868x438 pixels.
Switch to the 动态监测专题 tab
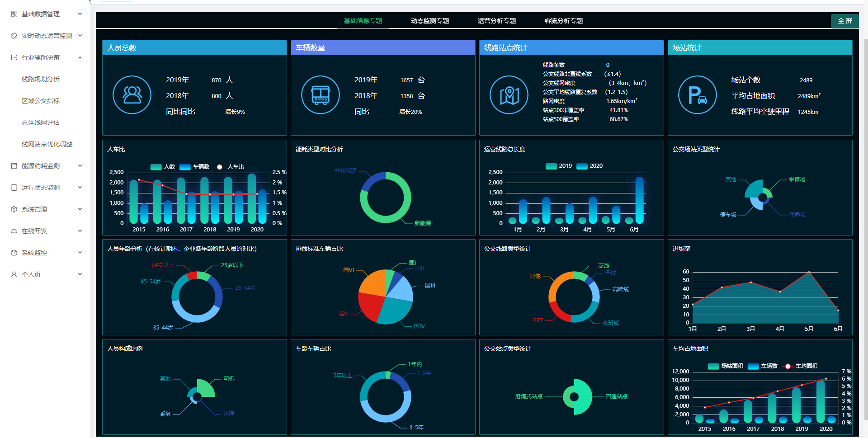pyautogui.click(x=430, y=21)
